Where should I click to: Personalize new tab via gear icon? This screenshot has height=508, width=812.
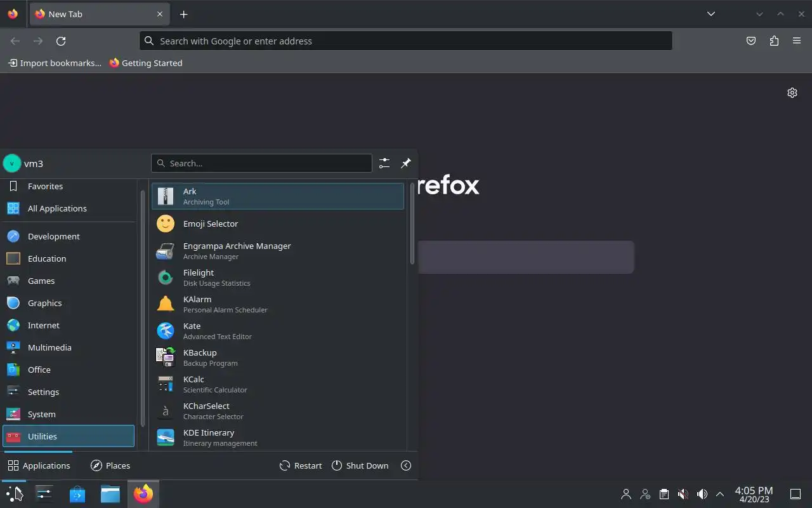[792, 93]
